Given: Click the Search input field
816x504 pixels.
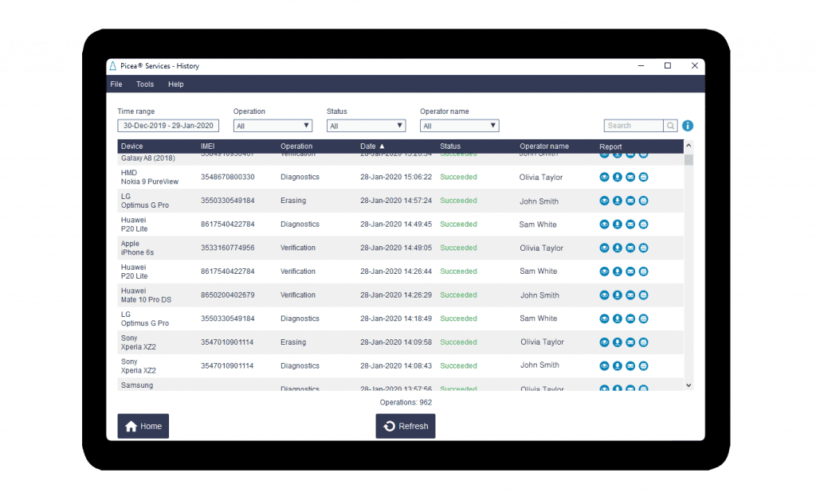Looking at the screenshot, I should tap(634, 126).
